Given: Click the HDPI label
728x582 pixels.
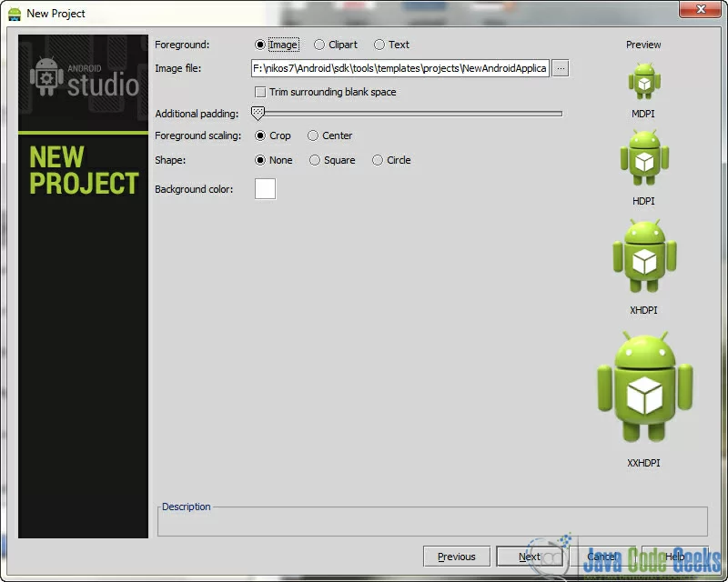Looking at the screenshot, I should pos(643,201).
